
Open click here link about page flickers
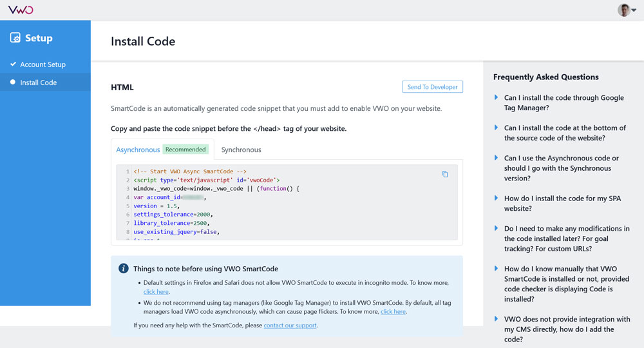393,311
